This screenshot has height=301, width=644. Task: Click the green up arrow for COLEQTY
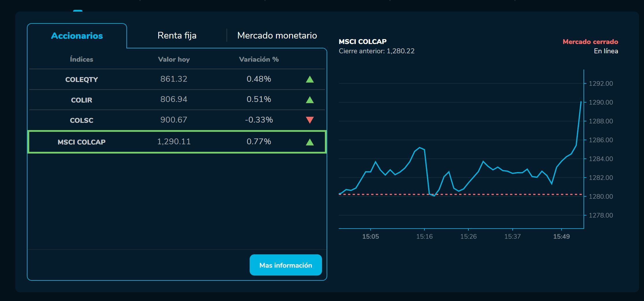[x=310, y=79]
